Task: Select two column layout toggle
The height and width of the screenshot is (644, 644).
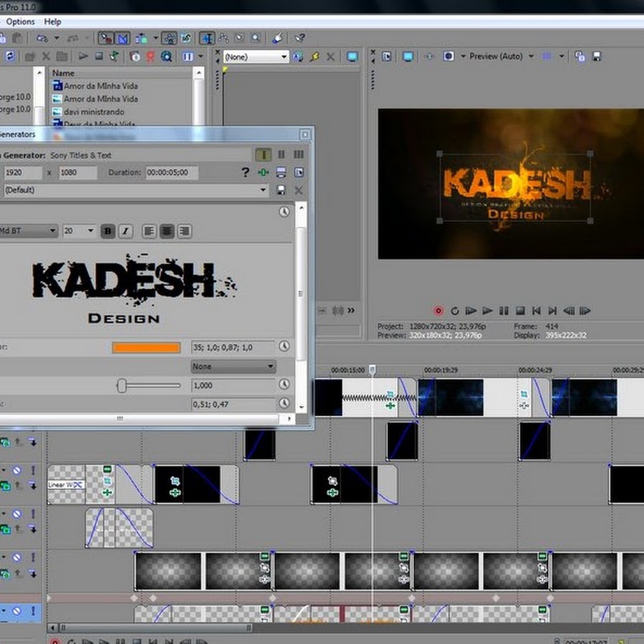Action: click(x=281, y=155)
